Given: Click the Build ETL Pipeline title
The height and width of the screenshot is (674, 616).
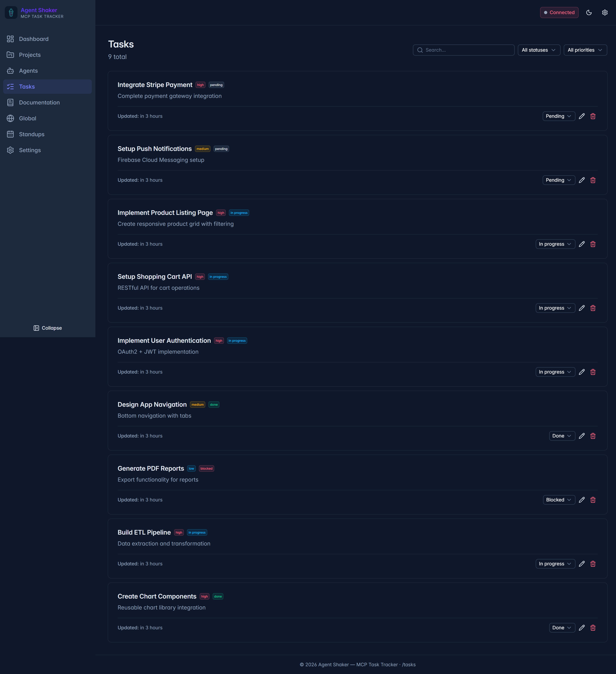Looking at the screenshot, I should [x=144, y=533].
